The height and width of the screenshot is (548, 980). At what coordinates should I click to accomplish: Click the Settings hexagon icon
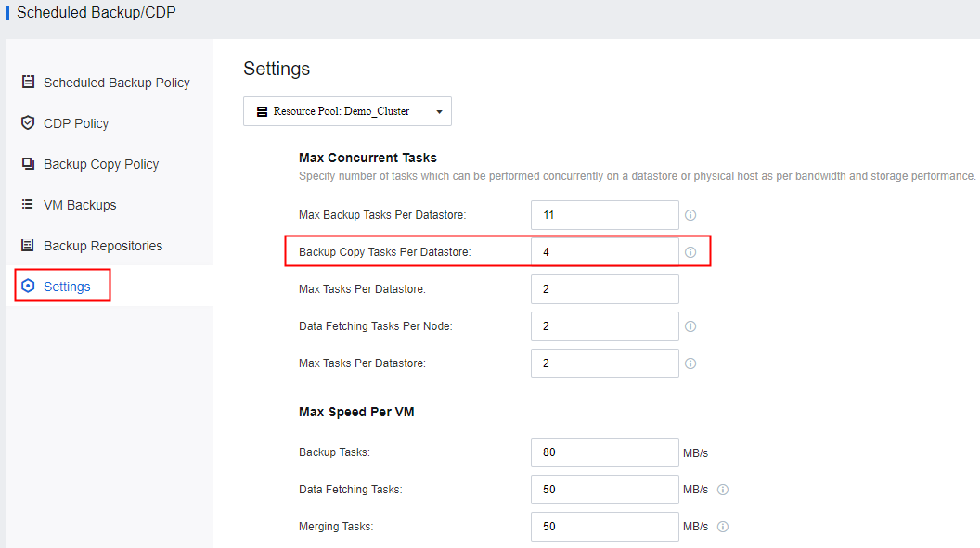28,287
